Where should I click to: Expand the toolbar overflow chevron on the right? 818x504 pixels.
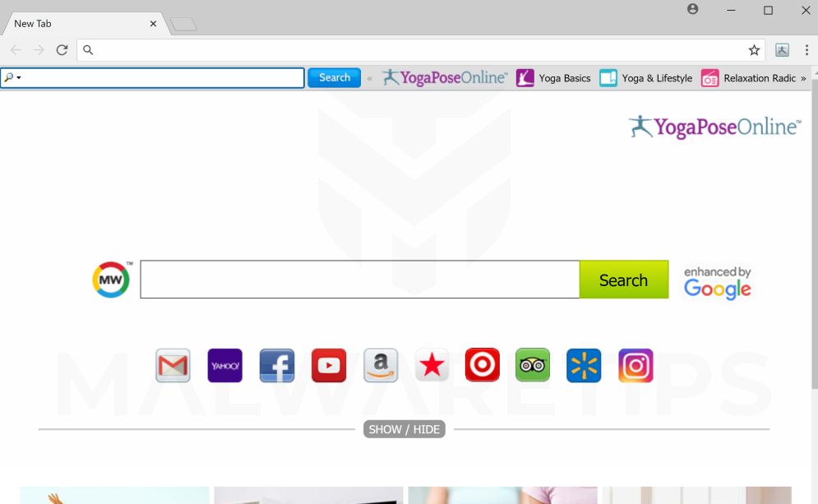(803, 78)
